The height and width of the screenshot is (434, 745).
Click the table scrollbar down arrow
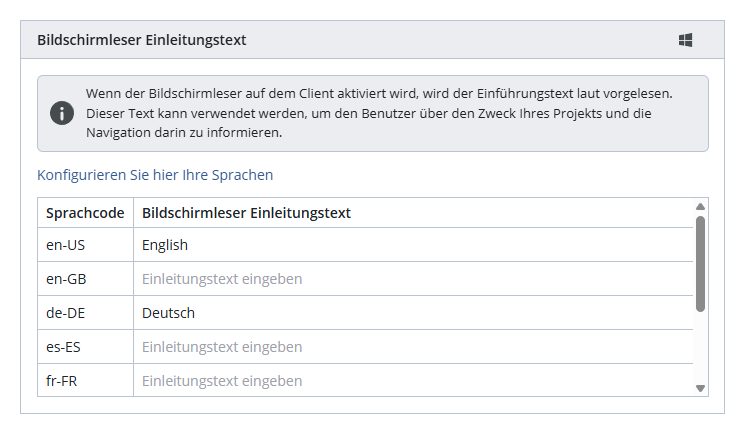click(700, 388)
